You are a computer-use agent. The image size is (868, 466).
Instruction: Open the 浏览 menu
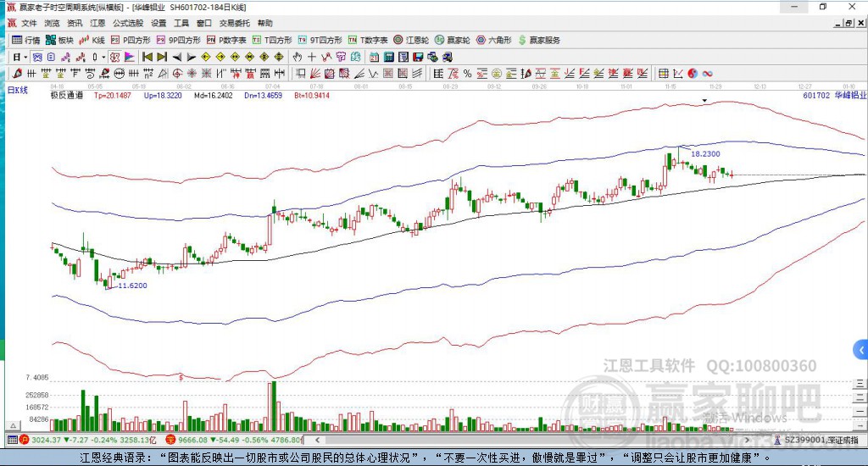52,23
